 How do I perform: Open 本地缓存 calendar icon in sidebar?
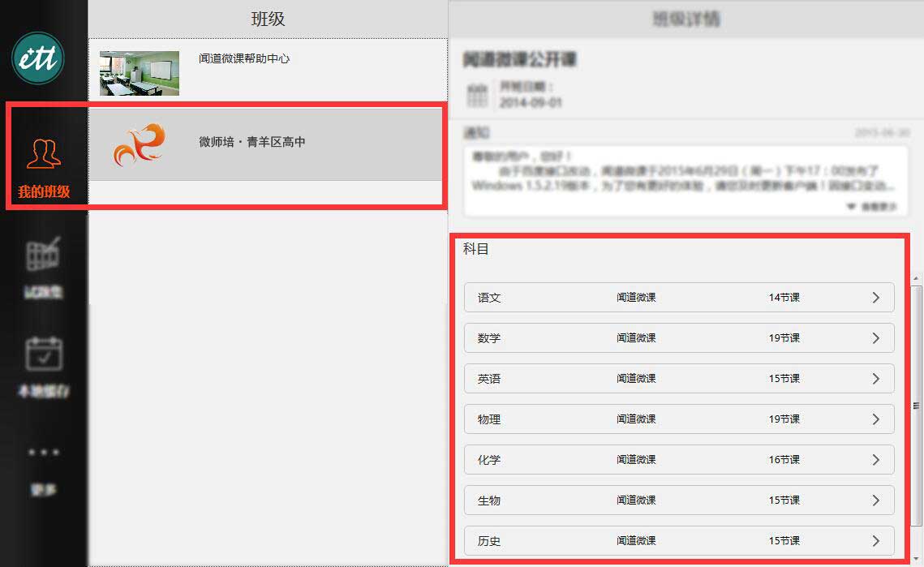point(44,355)
